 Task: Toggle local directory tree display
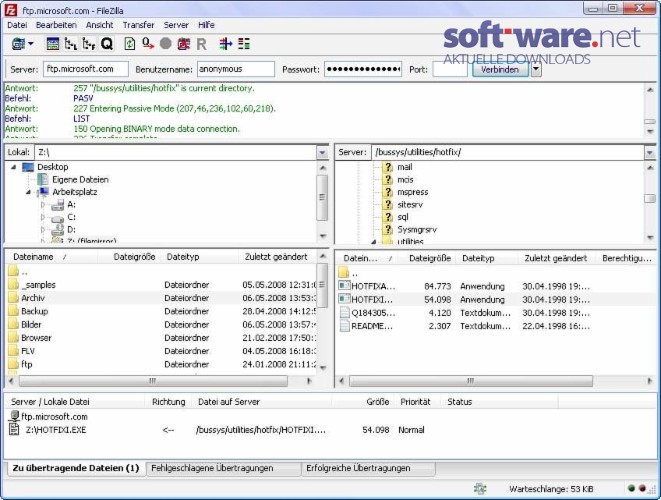pos(70,44)
